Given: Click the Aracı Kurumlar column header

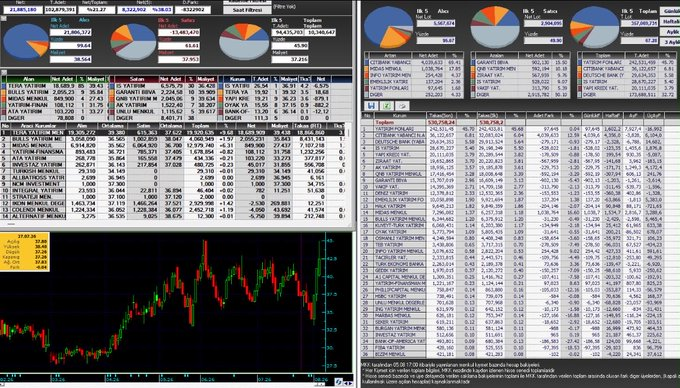Looking at the screenshot, I should coord(38,126).
